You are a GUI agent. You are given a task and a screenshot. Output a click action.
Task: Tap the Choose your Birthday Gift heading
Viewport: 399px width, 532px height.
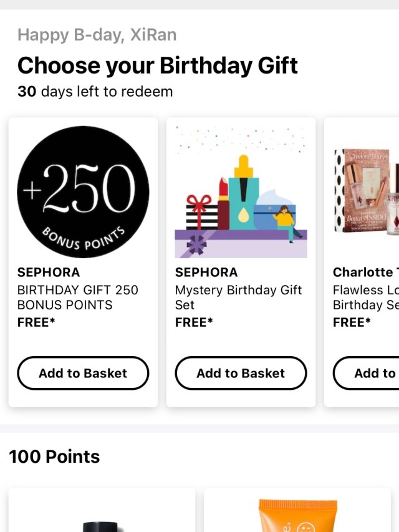158,65
